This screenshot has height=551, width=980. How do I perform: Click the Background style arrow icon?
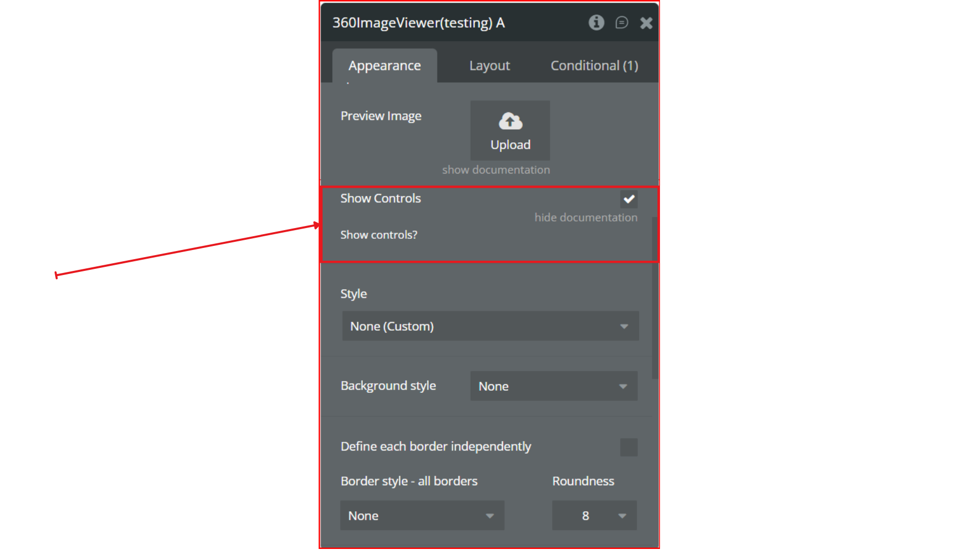click(623, 387)
